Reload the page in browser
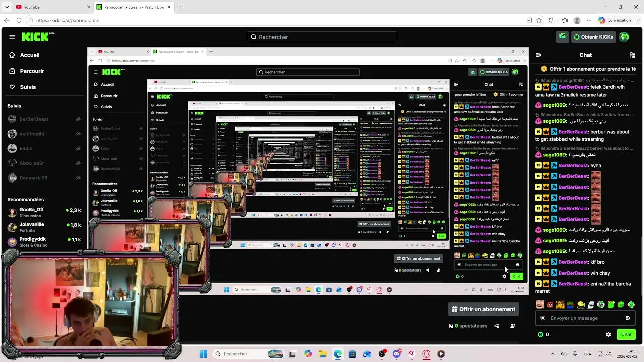Screen dimensions: 644x362 pyautogui.click(x=19, y=20)
